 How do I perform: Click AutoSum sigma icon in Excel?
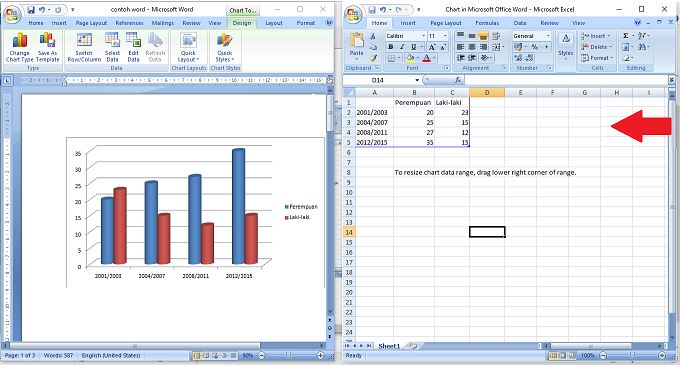626,36
